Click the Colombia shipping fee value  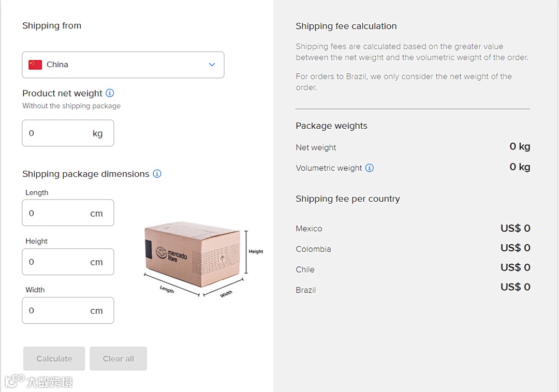[x=515, y=248]
